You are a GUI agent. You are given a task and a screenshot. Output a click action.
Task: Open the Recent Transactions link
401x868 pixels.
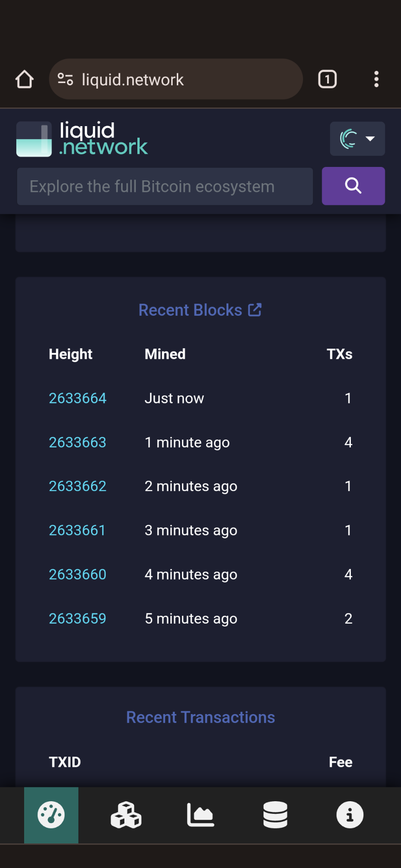(200, 717)
